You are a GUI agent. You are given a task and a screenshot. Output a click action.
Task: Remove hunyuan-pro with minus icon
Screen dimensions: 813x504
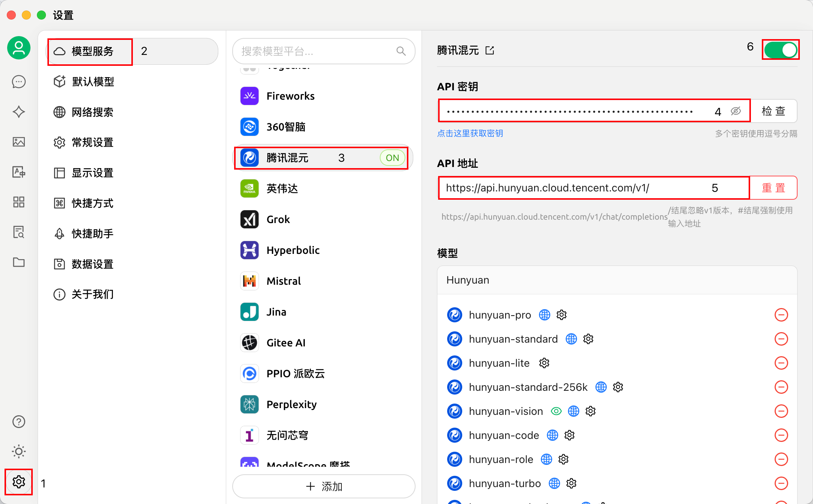[781, 315]
